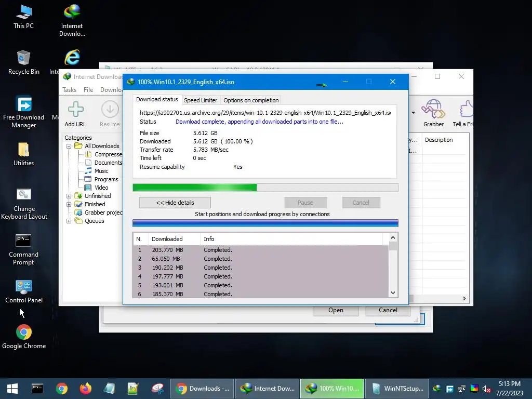
Task: Switch to Downloads Chrome taskbar window
Action: pos(202,389)
